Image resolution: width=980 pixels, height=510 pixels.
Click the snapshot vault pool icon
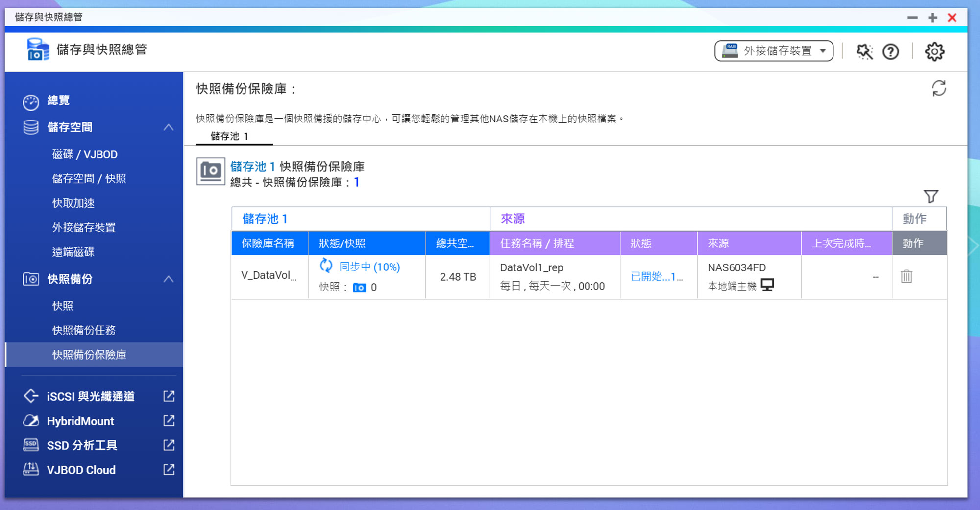[x=211, y=171]
